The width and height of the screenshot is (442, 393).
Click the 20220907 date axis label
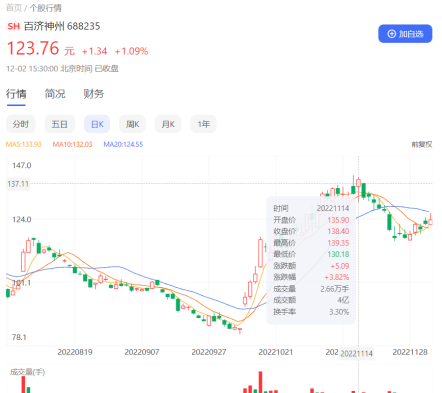tap(142, 352)
